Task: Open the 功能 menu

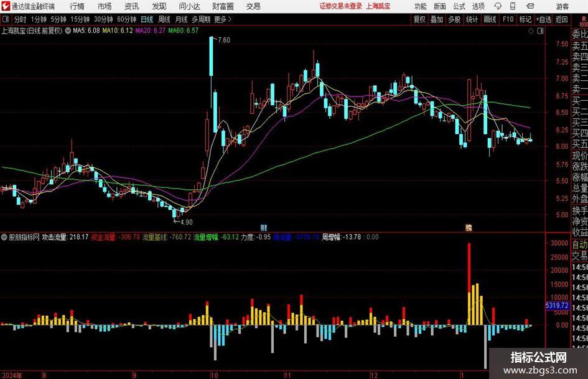Action: click(x=421, y=6)
